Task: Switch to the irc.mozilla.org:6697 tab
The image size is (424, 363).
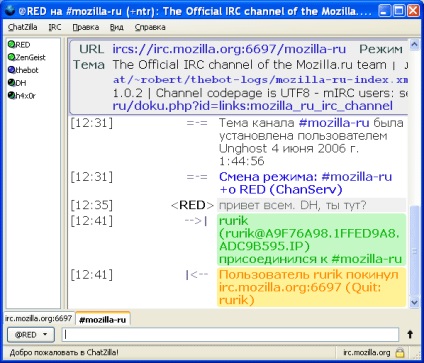Action: click(x=38, y=318)
